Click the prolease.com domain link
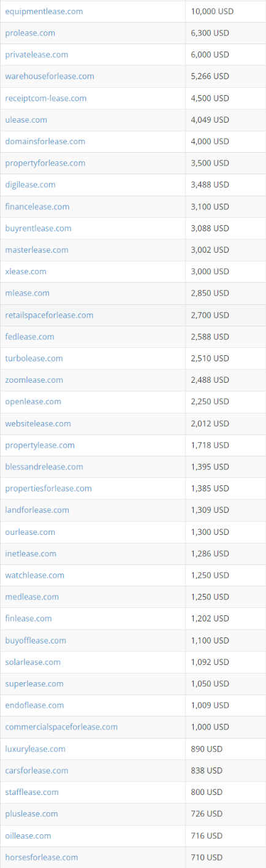This screenshot has width=266, height=868. [x=30, y=33]
